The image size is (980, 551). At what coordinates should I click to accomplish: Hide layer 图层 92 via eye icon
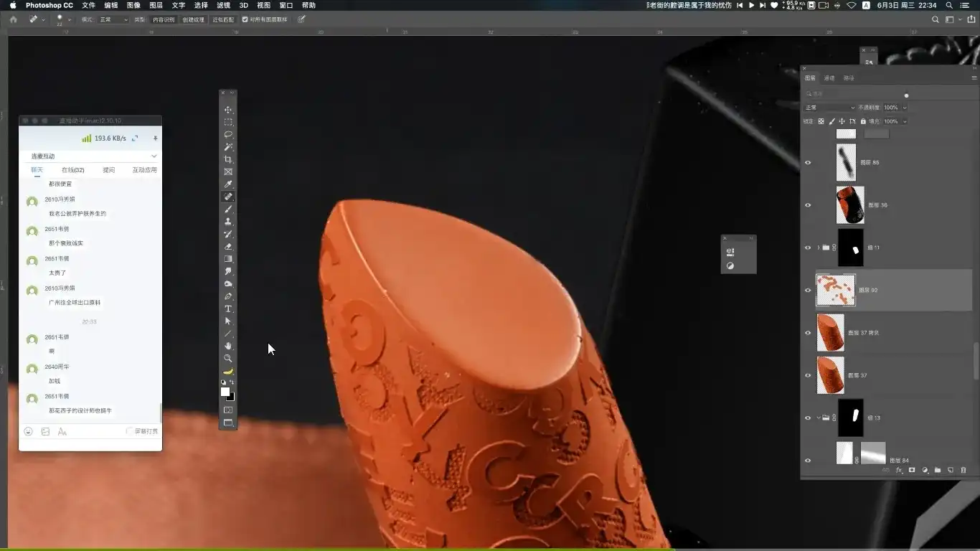click(808, 291)
